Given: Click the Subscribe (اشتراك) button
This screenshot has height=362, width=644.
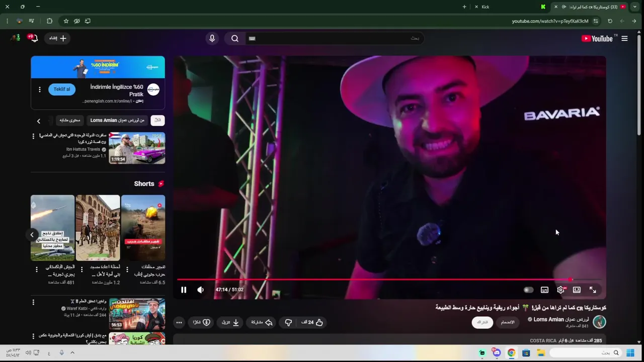Looking at the screenshot, I should click(x=482, y=322).
